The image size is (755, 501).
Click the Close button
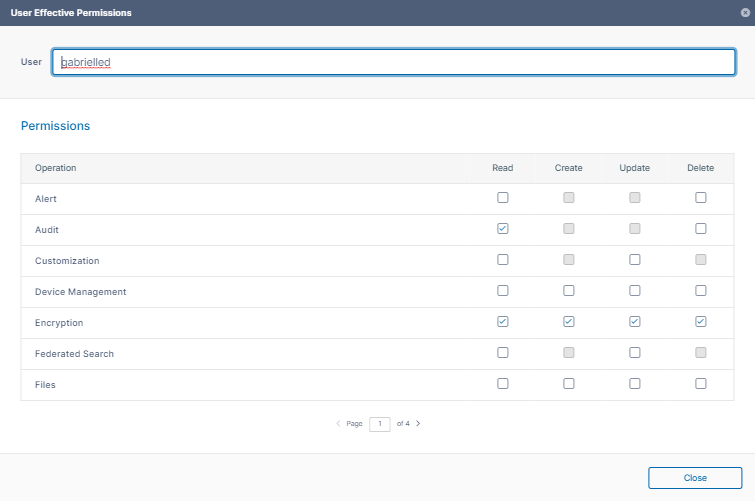pos(695,478)
